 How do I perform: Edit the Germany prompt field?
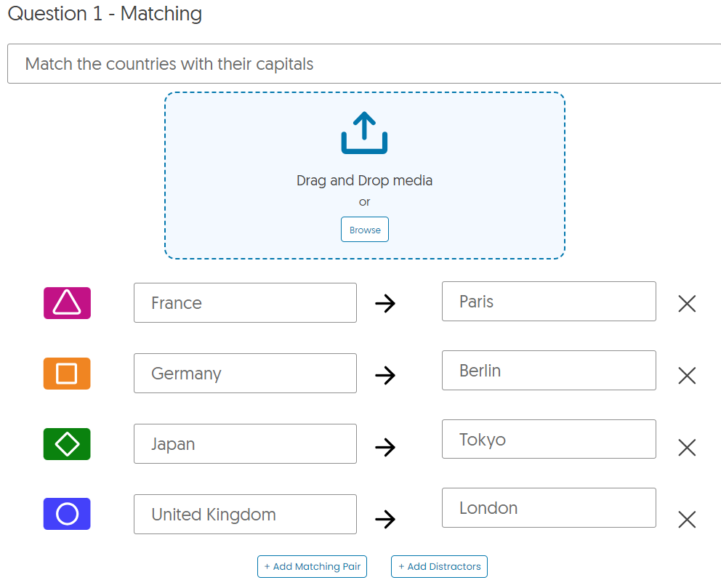[245, 374]
